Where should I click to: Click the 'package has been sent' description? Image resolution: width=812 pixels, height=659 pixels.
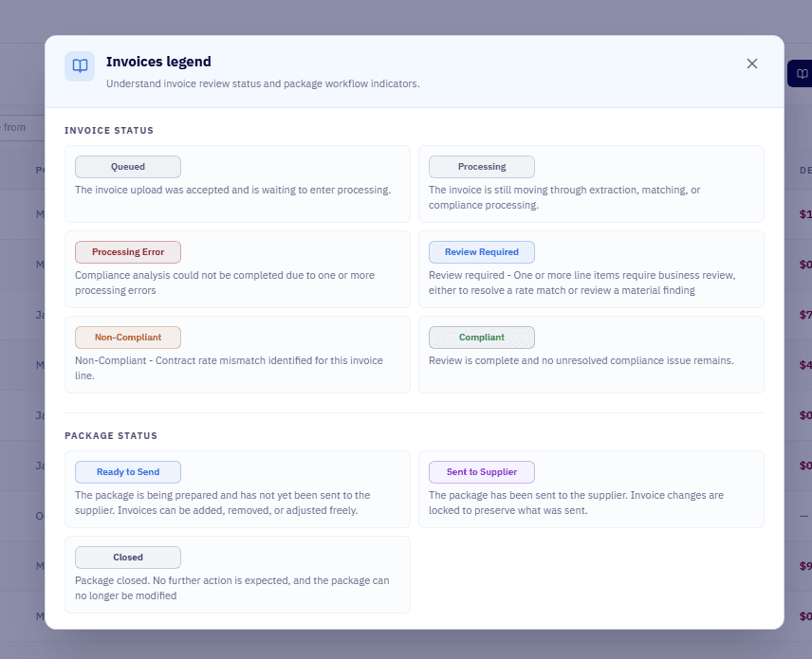pyautogui.click(x=576, y=503)
